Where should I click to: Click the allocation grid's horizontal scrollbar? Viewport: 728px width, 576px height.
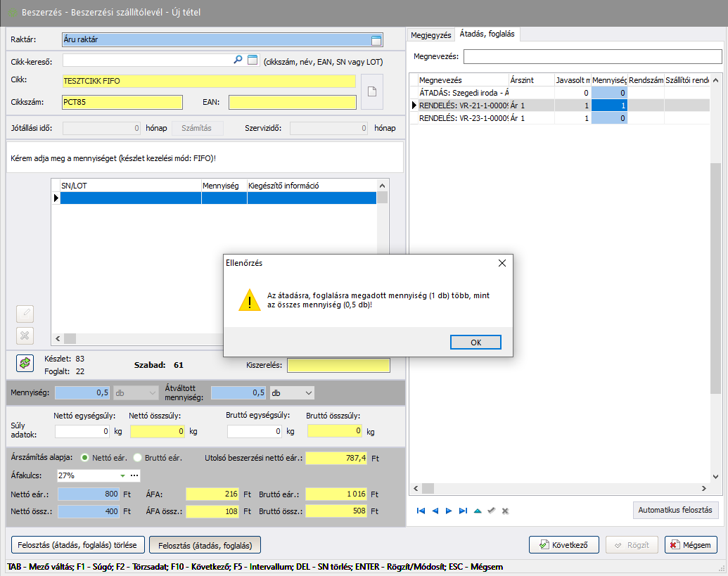click(x=559, y=488)
